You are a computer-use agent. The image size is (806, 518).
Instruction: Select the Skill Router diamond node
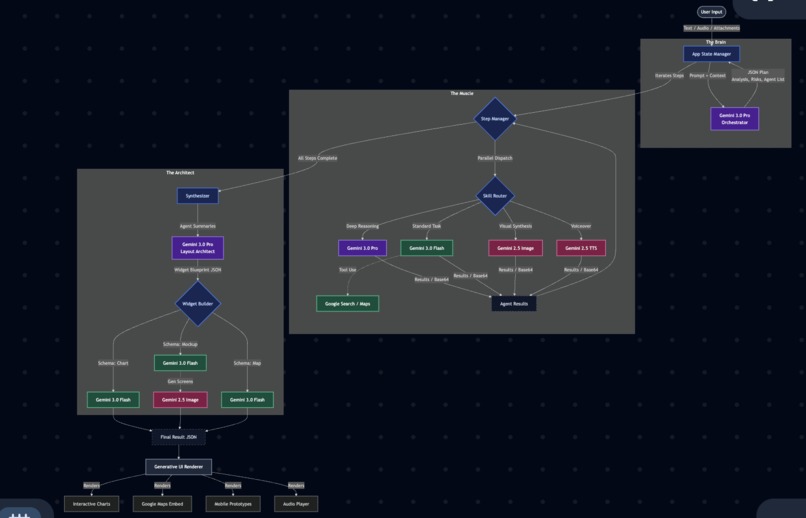coord(494,196)
